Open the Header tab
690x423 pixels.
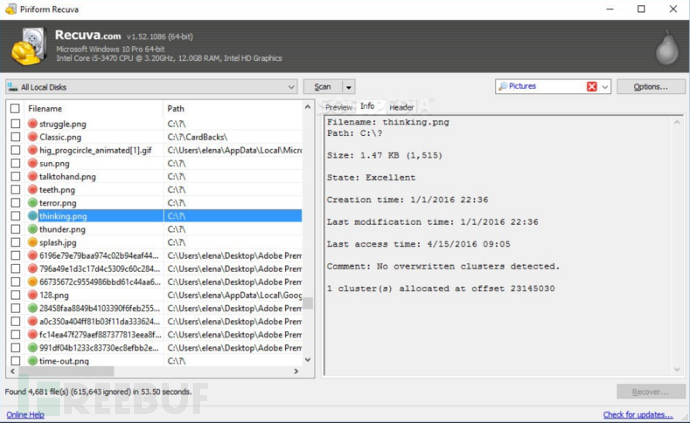coord(401,107)
